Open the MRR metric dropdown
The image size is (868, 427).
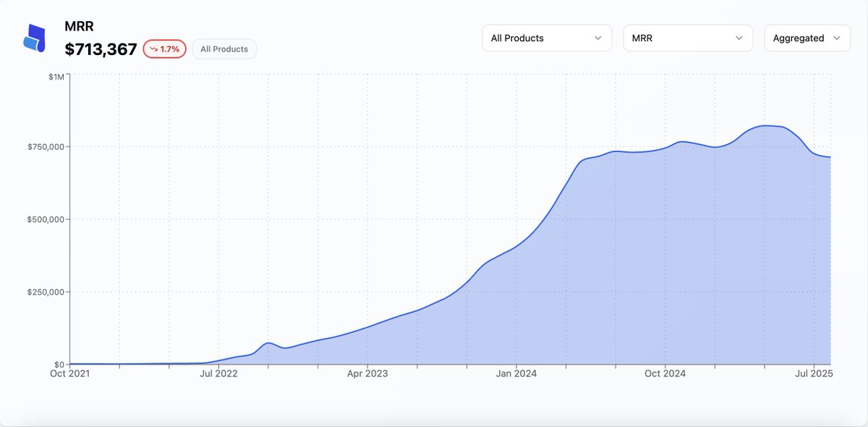[x=686, y=38]
